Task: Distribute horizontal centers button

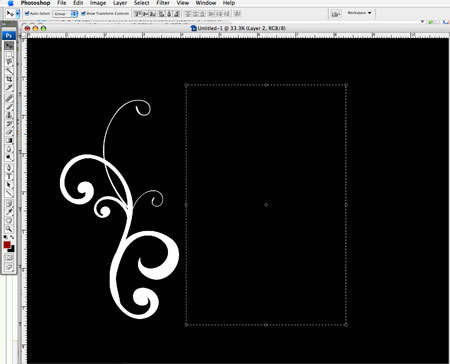Action: coord(218,14)
